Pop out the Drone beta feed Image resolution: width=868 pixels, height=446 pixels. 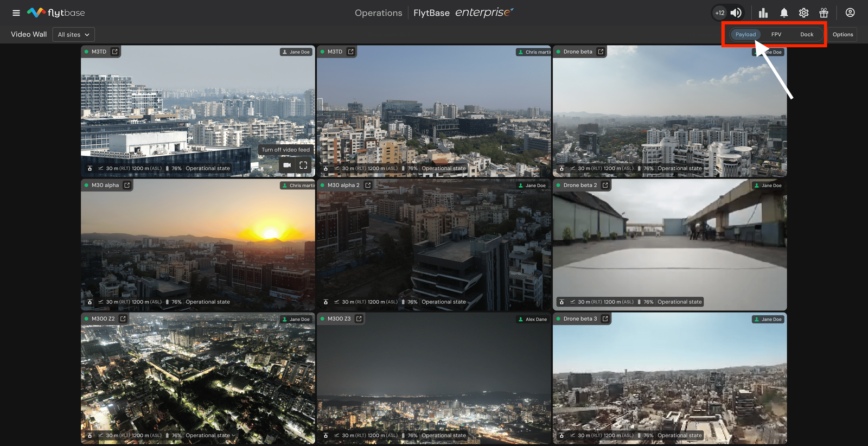[601, 52]
